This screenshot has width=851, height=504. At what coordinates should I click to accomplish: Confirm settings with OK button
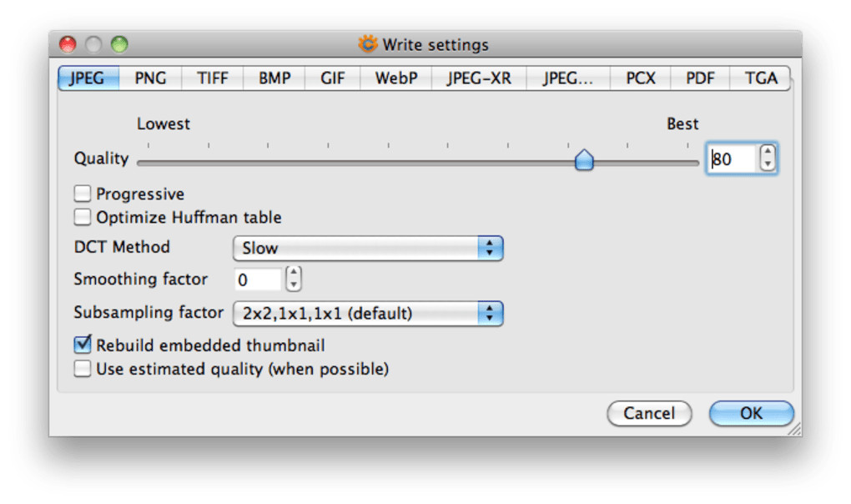751,413
